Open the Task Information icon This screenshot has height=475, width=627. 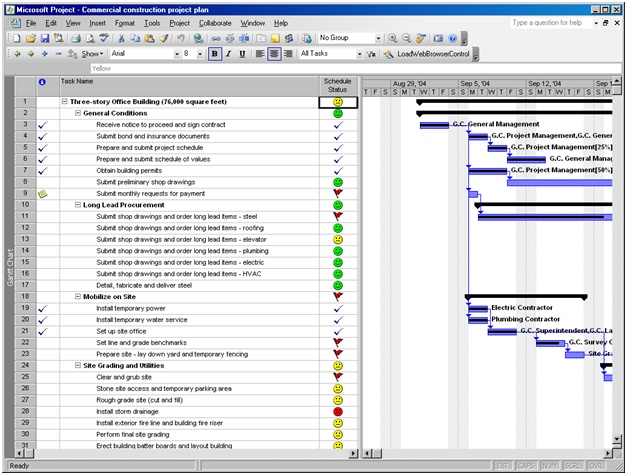(261, 38)
